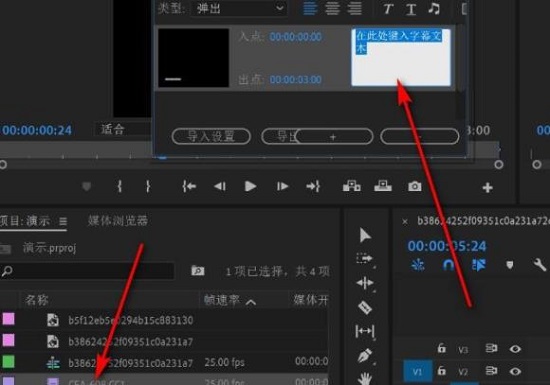Viewport: 550px width, 385px height.
Task: Export frame with camera icon
Action: (415, 186)
